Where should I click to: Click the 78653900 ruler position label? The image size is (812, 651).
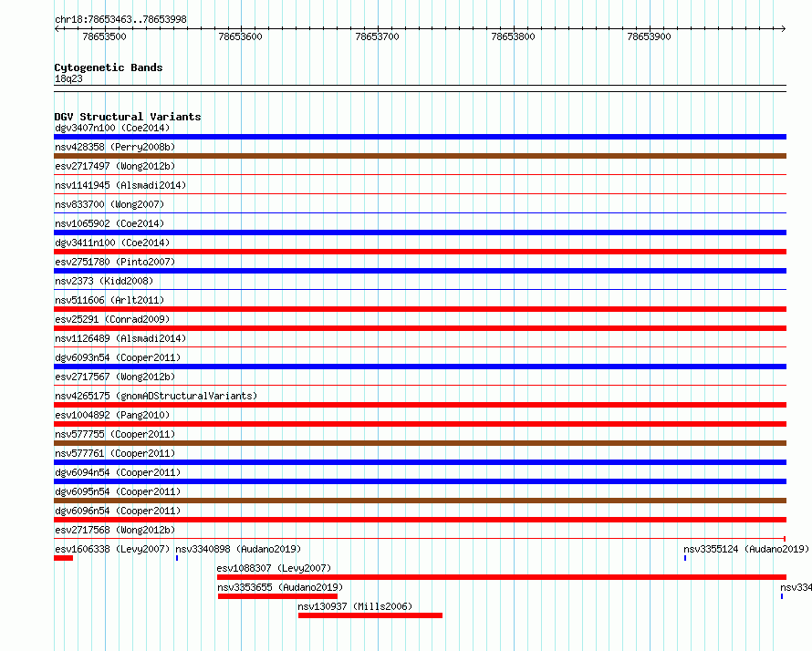point(649,36)
